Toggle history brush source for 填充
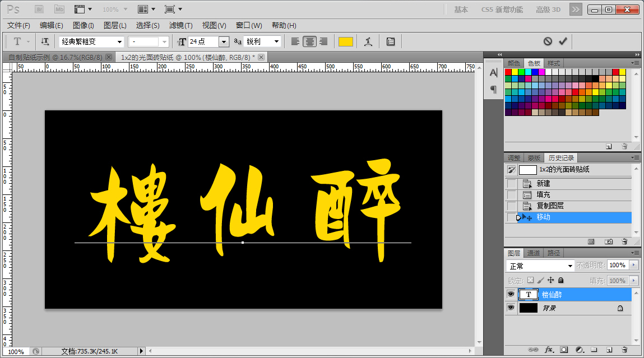 (511, 194)
